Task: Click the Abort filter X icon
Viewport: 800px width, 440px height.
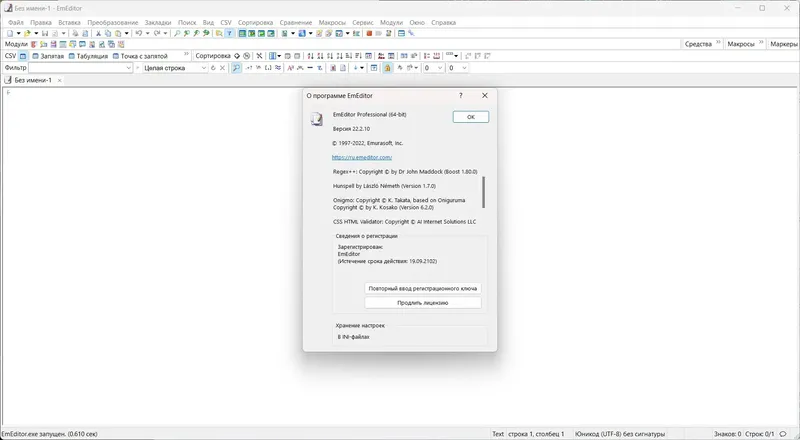Action: (x=222, y=68)
